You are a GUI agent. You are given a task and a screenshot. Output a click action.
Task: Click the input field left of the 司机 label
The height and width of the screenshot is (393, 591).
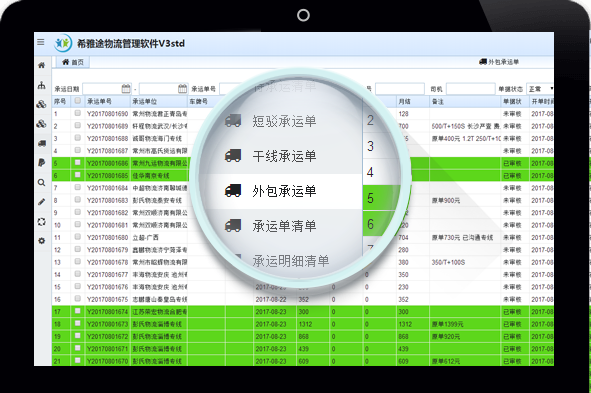tap(400, 89)
